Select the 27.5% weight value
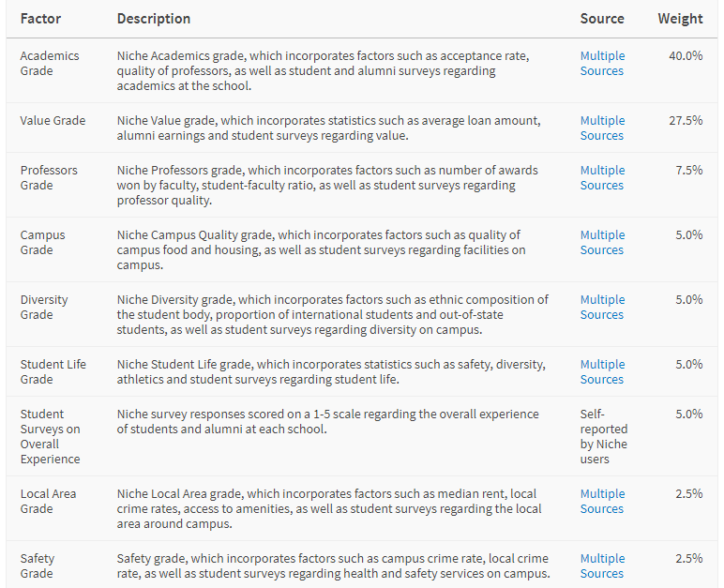Image resolution: width=724 pixels, height=588 pixels. (x=686, y=121)
